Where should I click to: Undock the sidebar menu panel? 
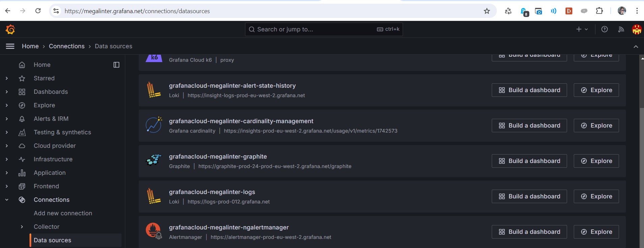tap(116, 65)
